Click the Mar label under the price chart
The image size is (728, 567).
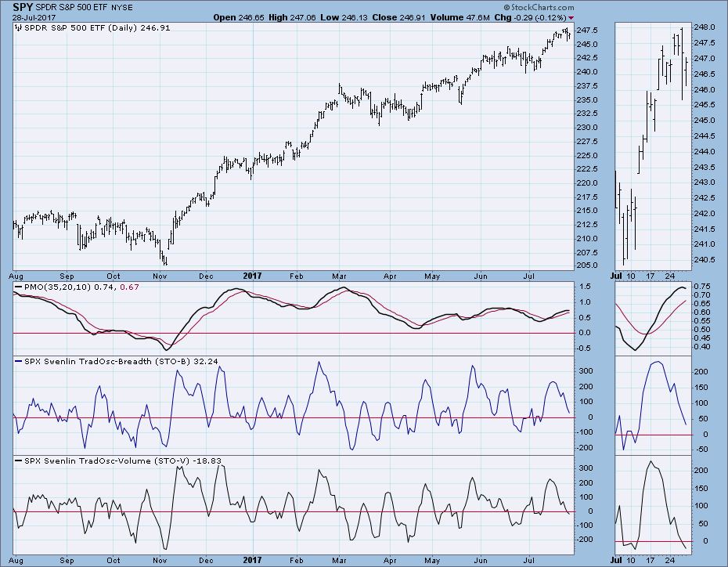click(x=340, y=276)
